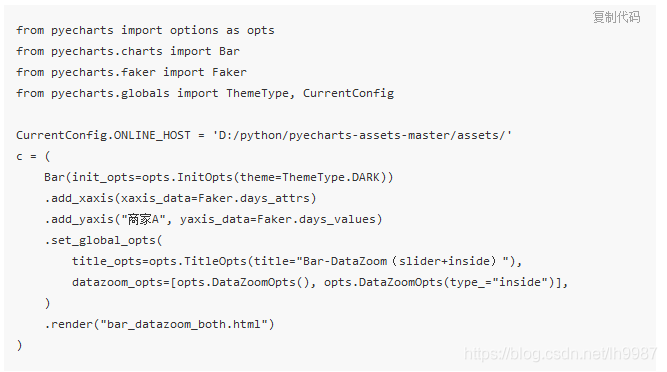Click the word 'Bar' in the charts import line

pyautogui.click(x=229, y=51)
